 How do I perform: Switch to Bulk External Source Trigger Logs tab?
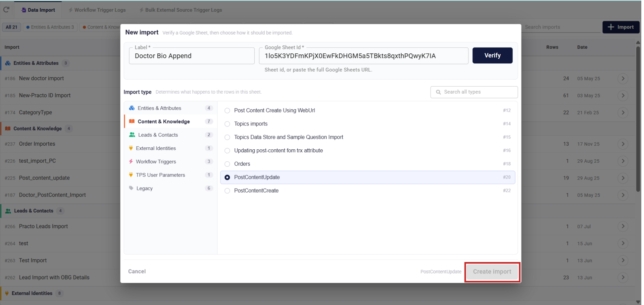point(181,10)
